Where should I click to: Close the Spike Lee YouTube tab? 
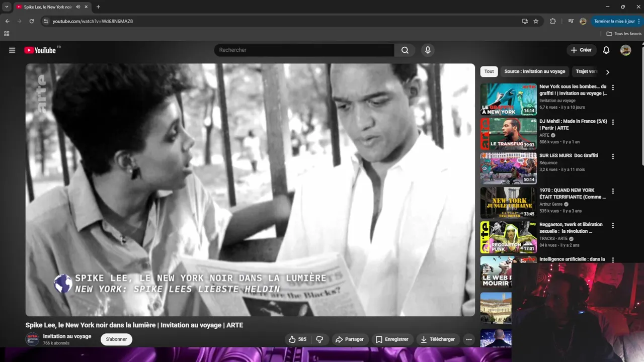point(86,7)
